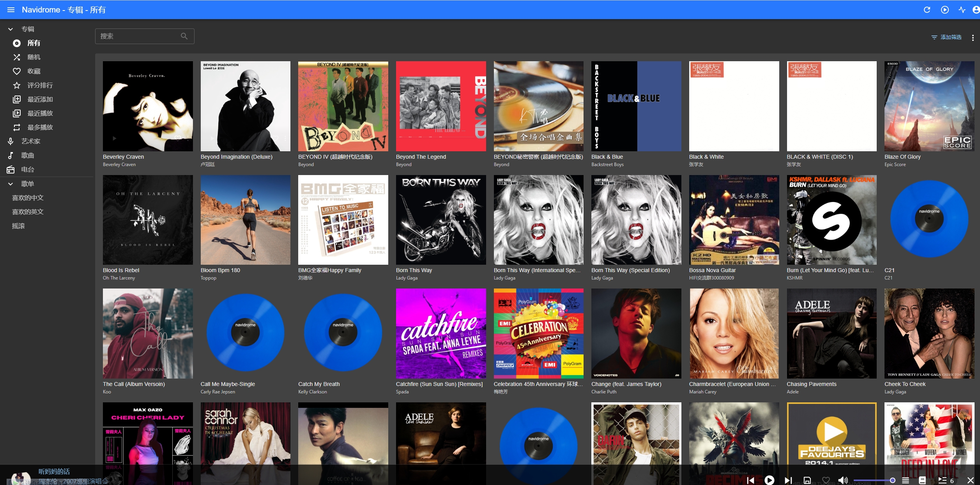The height and width of the screenshot is (485, 980).
Task: Toggle play in bottom player
Action: [769, 480]
